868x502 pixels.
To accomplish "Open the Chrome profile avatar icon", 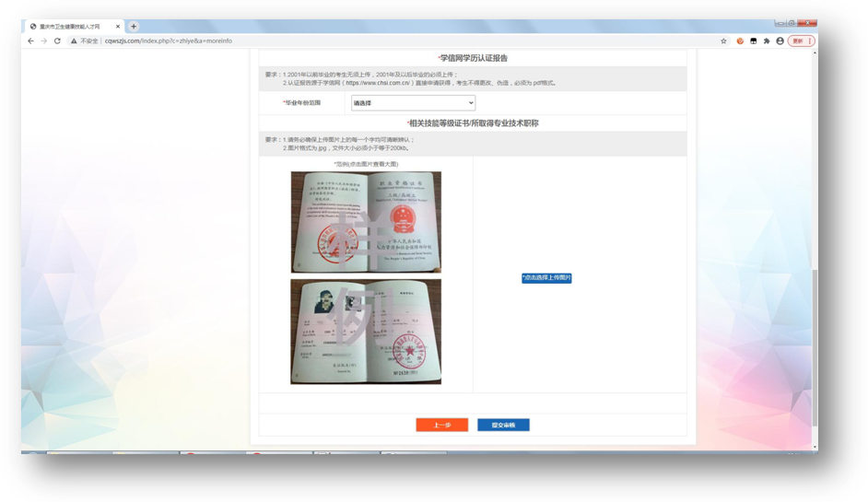I will 780,41.
